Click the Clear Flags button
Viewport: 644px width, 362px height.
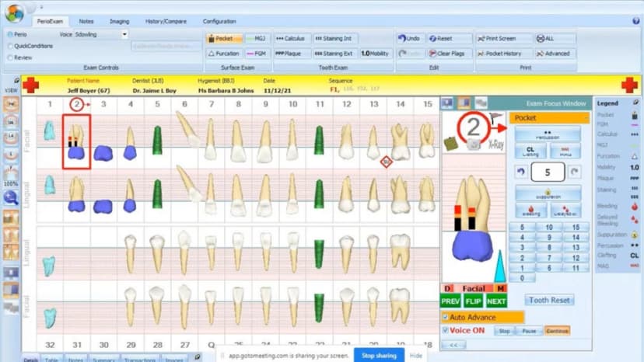coord(450,54)
